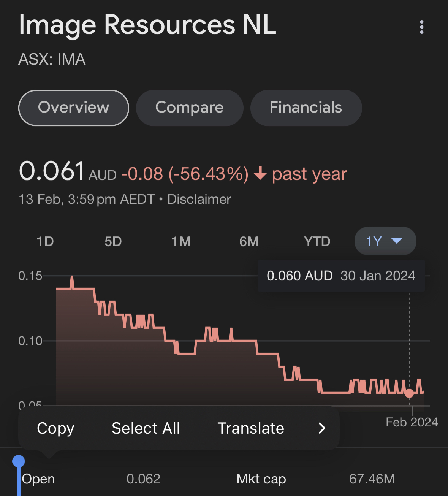Switch to the Overview tab

(74, 108)
